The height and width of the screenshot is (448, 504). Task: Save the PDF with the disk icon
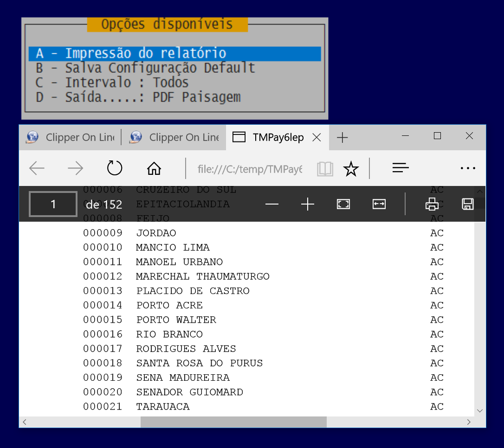click(467, 204)
